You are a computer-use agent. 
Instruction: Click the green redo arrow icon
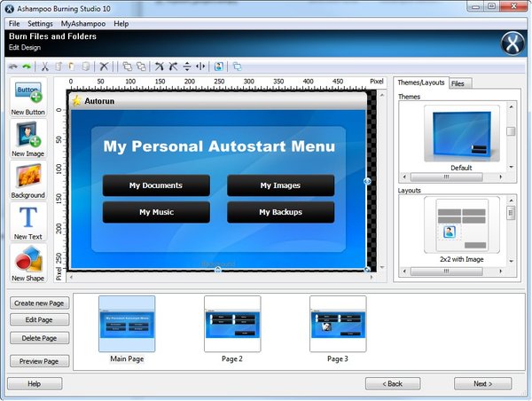27,67
